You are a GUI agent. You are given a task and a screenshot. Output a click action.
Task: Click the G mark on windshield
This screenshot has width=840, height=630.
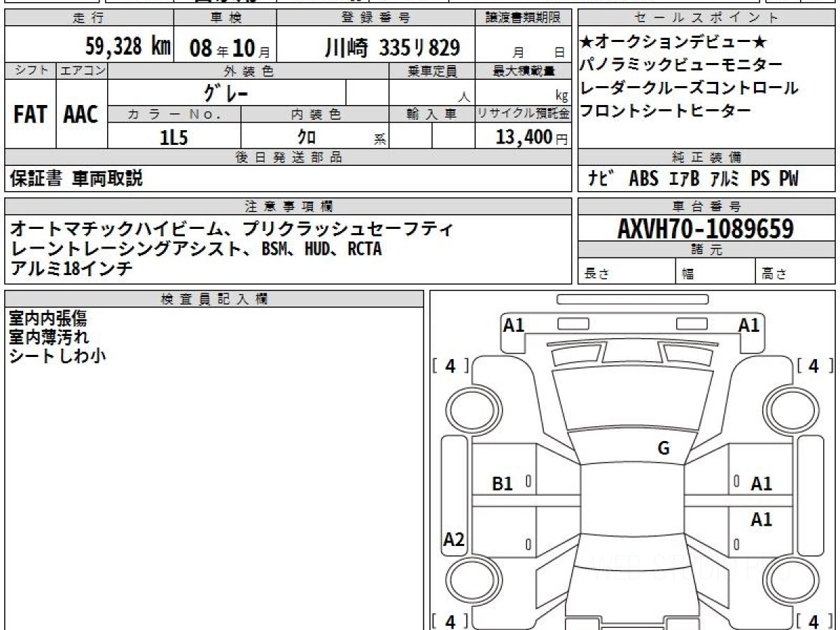(x=663, y=449)
